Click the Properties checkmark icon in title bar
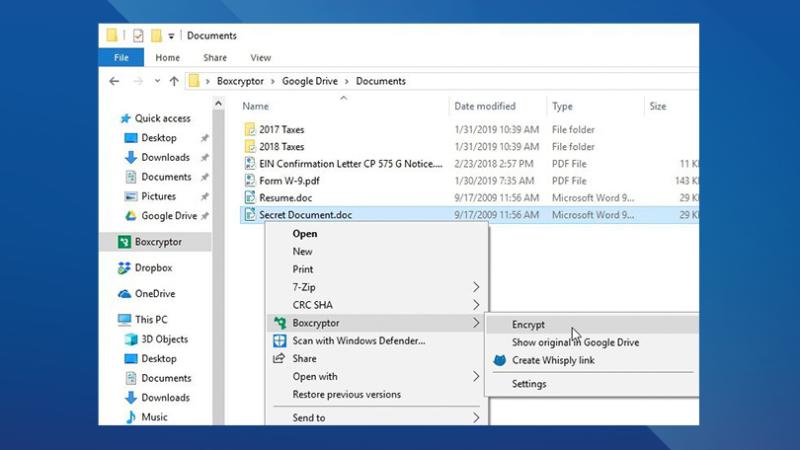 pyautogui.click(x=138, y=36)
